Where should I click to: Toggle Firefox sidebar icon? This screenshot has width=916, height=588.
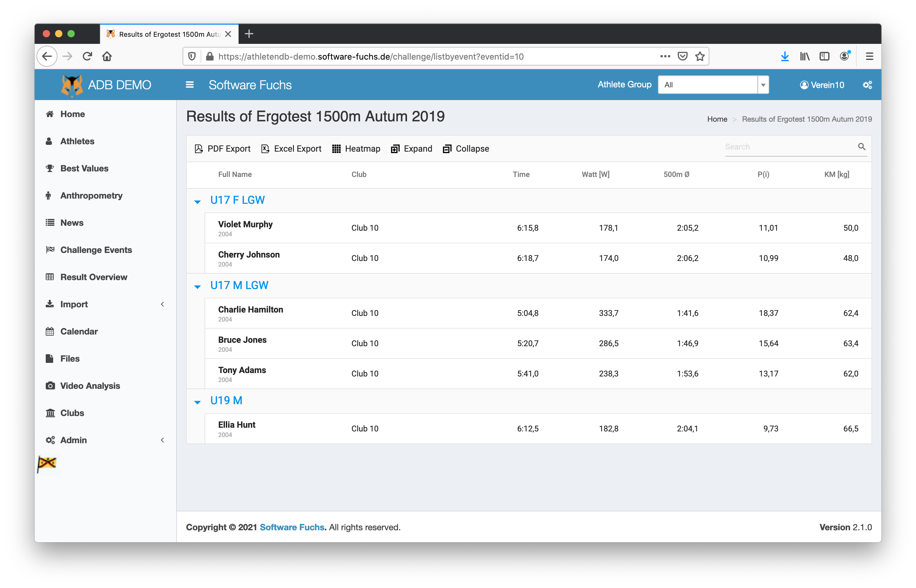(x=824, y=57)
